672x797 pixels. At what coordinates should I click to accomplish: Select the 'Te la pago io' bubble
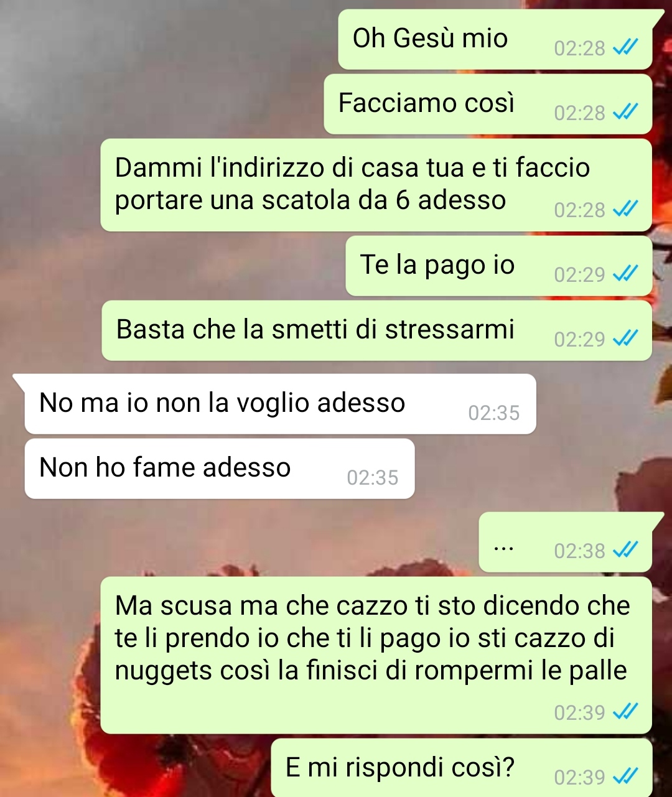tap(499, 266)
